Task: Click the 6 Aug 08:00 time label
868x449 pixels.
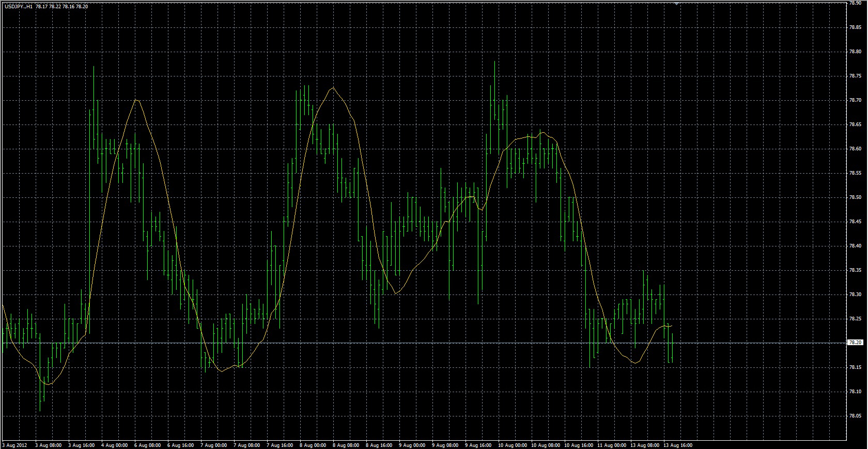Action: (x=147, y=445)
